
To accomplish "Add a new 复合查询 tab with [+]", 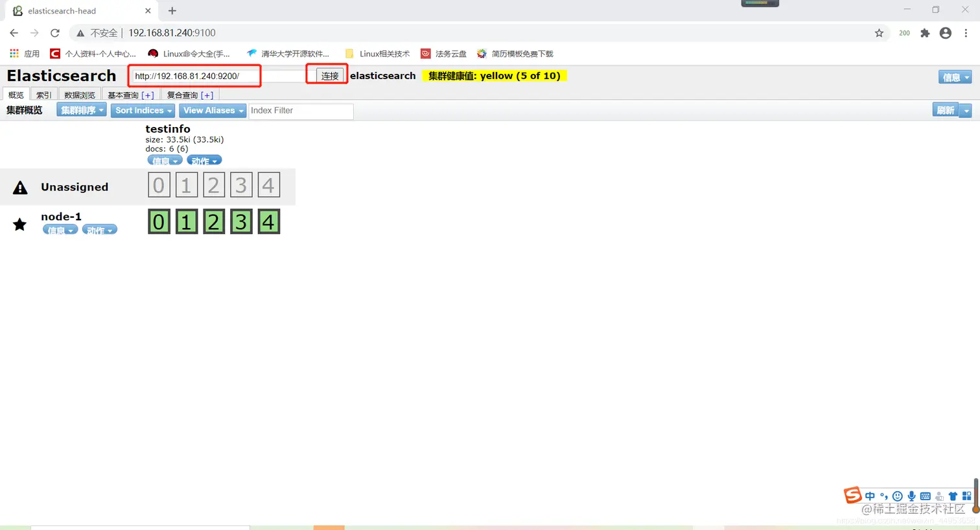I will tap(207, 95).
